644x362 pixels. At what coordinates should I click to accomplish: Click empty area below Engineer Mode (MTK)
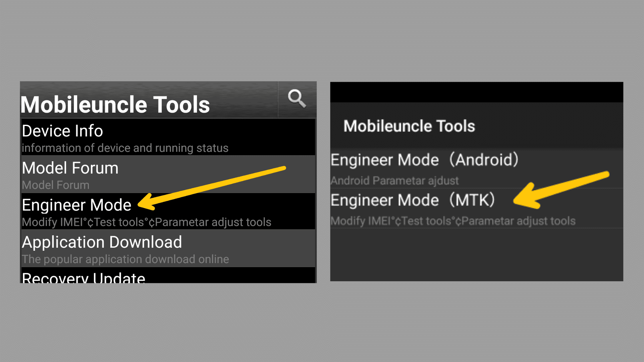(x=476, y=255)
